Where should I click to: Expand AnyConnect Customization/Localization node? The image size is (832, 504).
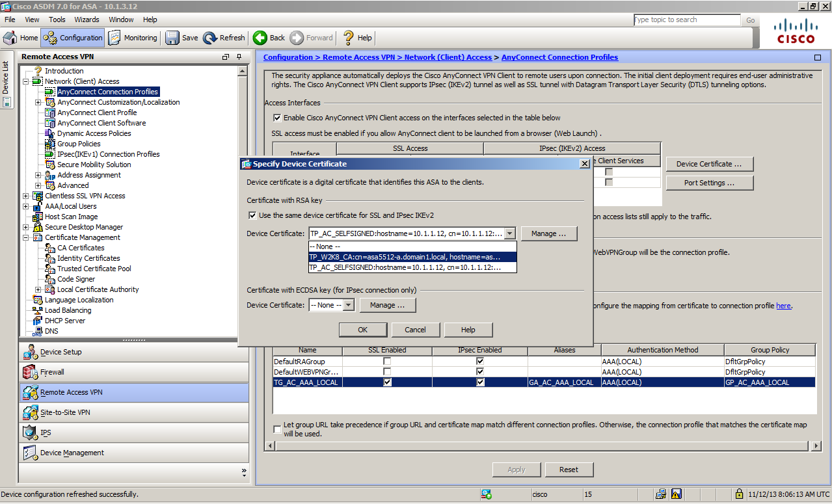(x=38, y=102)
